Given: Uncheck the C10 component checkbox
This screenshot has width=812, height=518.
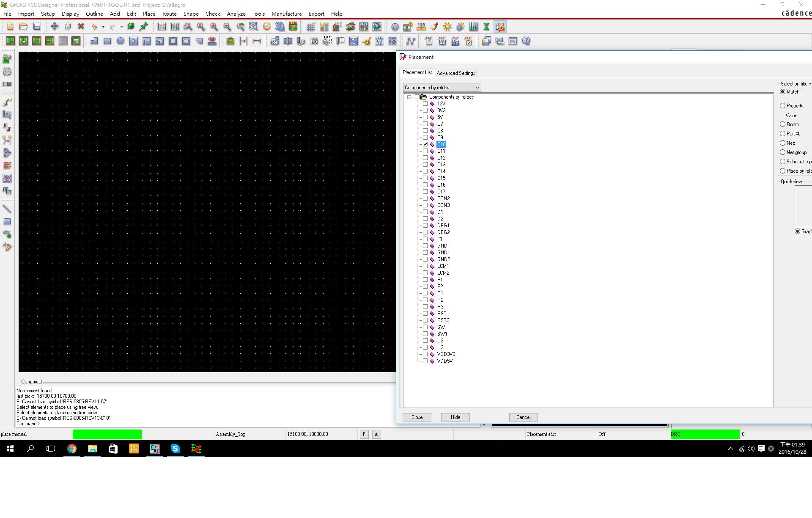Looking at the screenshot, I should [425, 144].
